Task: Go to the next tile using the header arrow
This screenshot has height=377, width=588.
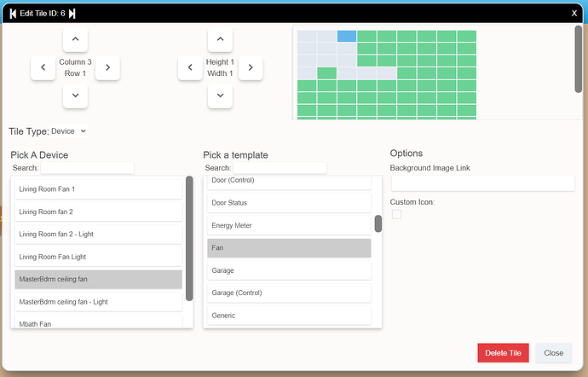Action: 72,14
